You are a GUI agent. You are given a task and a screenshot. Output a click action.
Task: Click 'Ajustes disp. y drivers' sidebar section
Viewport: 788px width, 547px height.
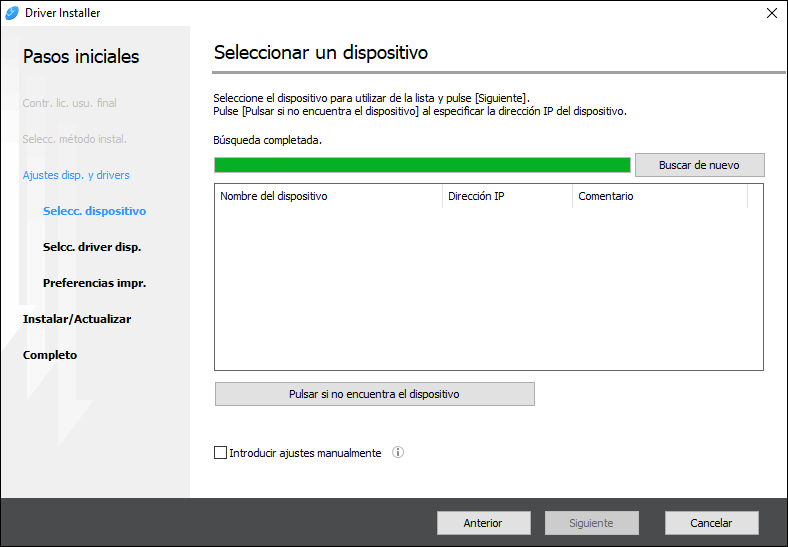(x=76, y=175)
